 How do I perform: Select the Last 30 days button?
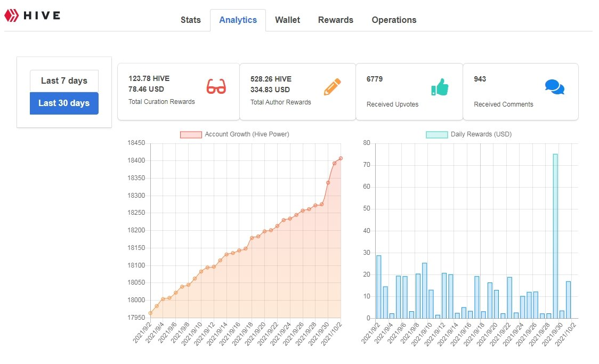(x=64, y=103)
